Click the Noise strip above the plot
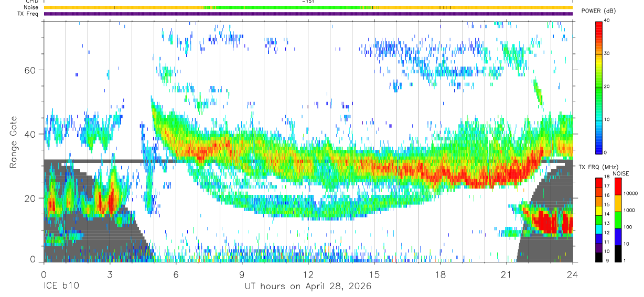Image resolution: width=644 pixels, height=297 pixels. 308,7
